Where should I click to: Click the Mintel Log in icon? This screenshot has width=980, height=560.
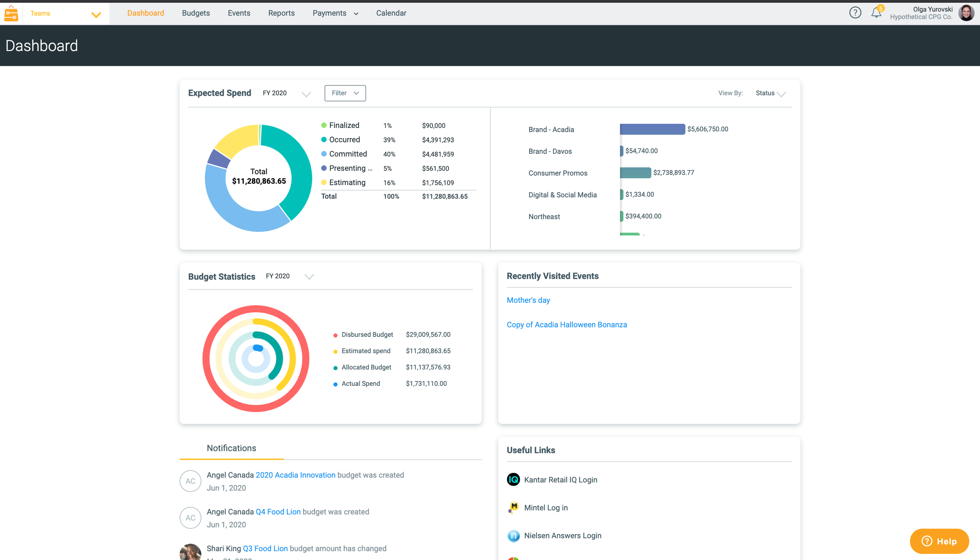click(x=513, y=507)
